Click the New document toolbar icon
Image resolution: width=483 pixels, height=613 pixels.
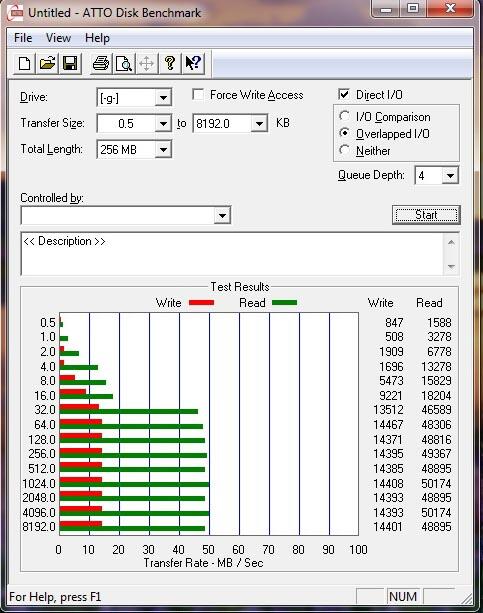click(24, 63)
